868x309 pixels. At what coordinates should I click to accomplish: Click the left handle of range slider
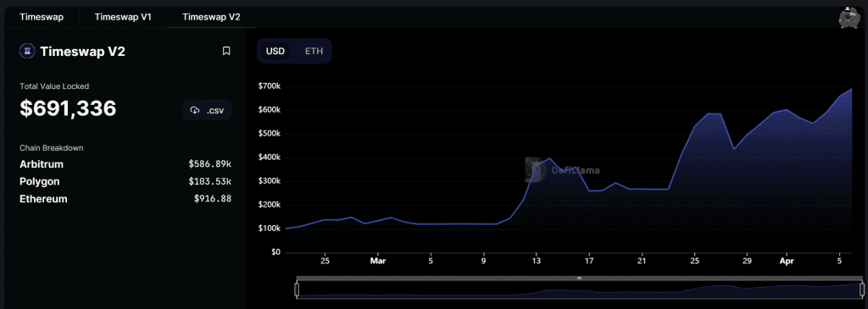297,289
